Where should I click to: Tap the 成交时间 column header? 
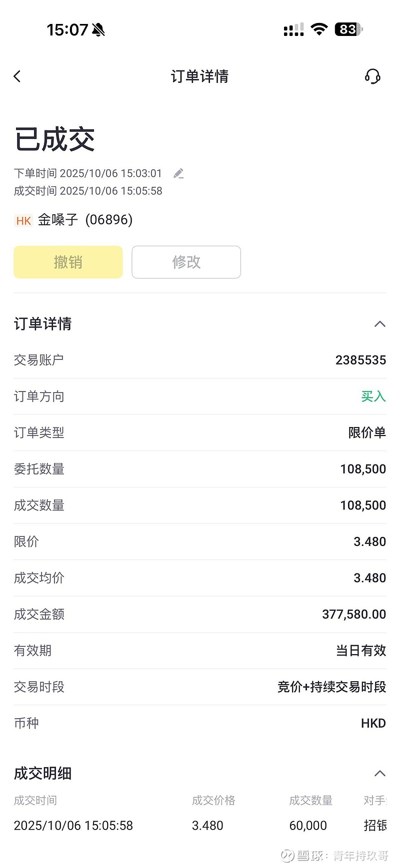(35, 801)
